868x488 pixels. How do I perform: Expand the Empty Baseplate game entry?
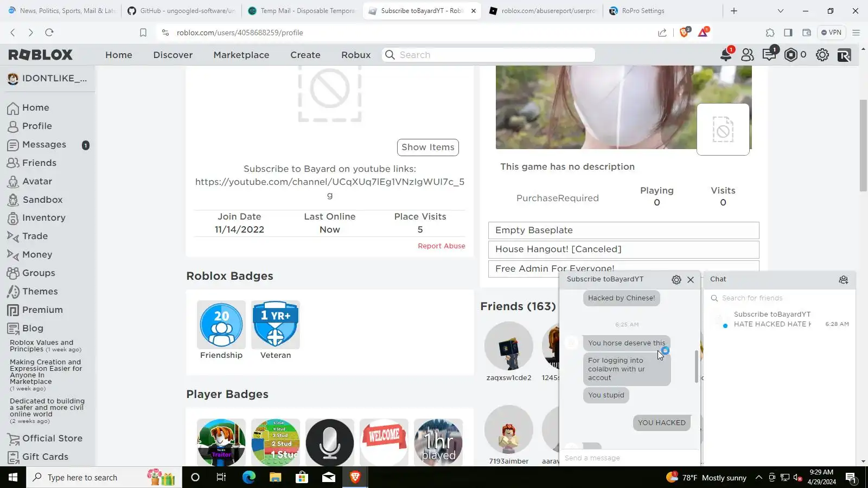(624, 230)
